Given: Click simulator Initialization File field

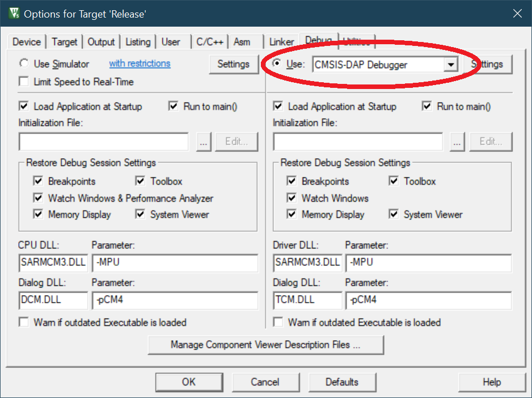Looking at the screenshot, I should [103, 142].
